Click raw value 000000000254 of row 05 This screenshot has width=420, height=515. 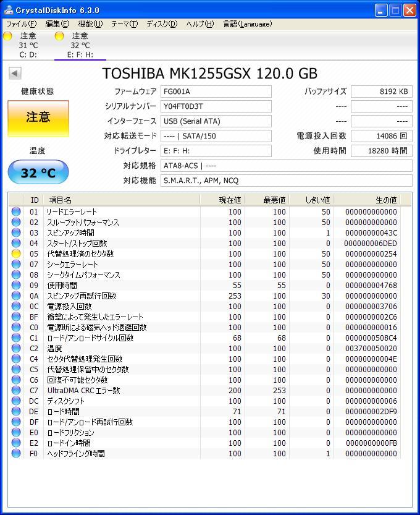tap(371, 254)
